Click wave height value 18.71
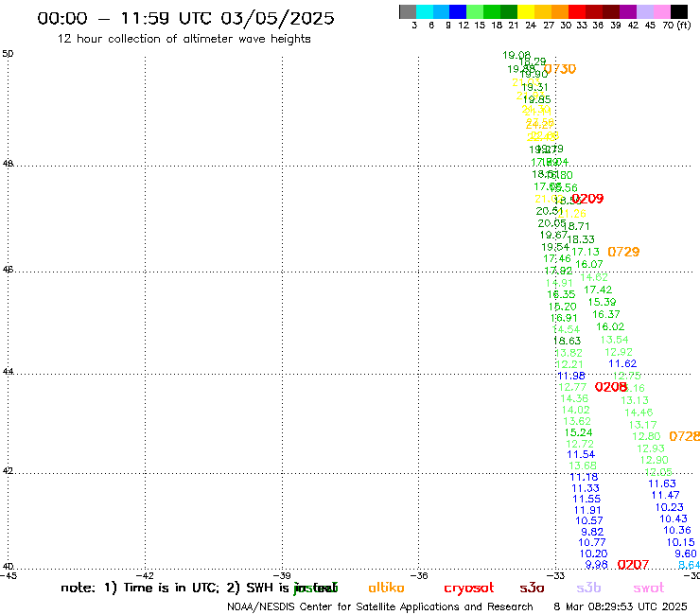This screenshot has width=700, height=615. pos(576,226)
